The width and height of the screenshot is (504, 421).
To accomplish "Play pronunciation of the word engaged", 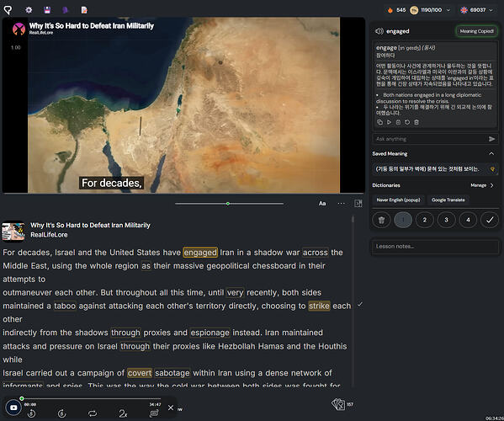I will 379,31.
